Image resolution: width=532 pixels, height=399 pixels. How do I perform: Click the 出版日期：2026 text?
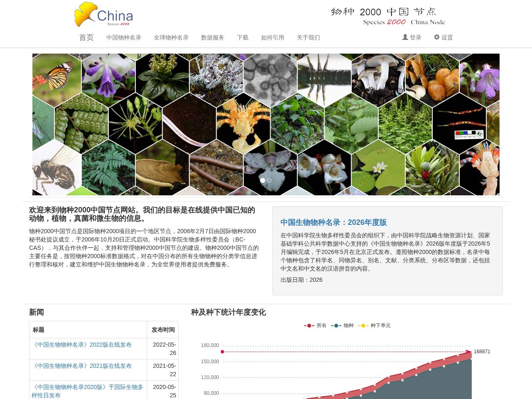coord(301,280)
